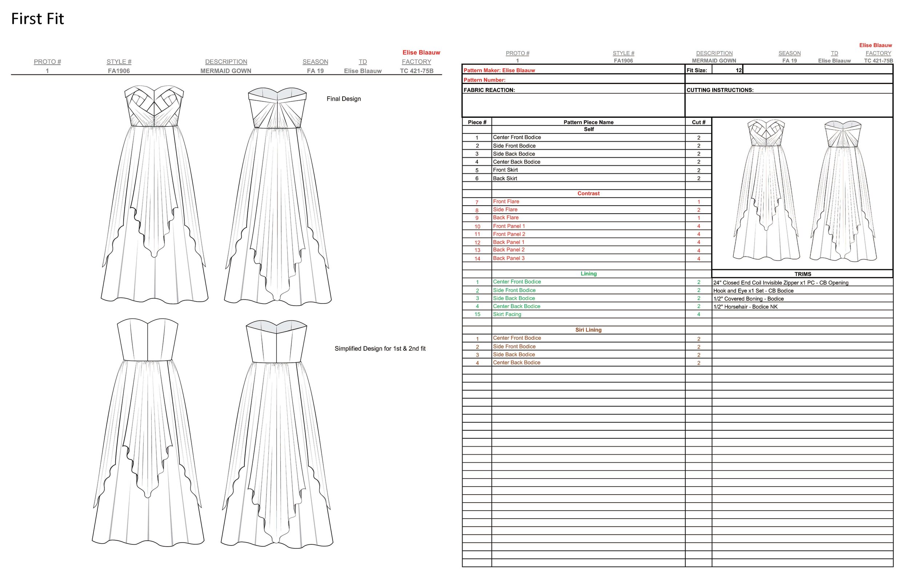Click the underlined FACTORY heading on left sheet

[416, 62]
